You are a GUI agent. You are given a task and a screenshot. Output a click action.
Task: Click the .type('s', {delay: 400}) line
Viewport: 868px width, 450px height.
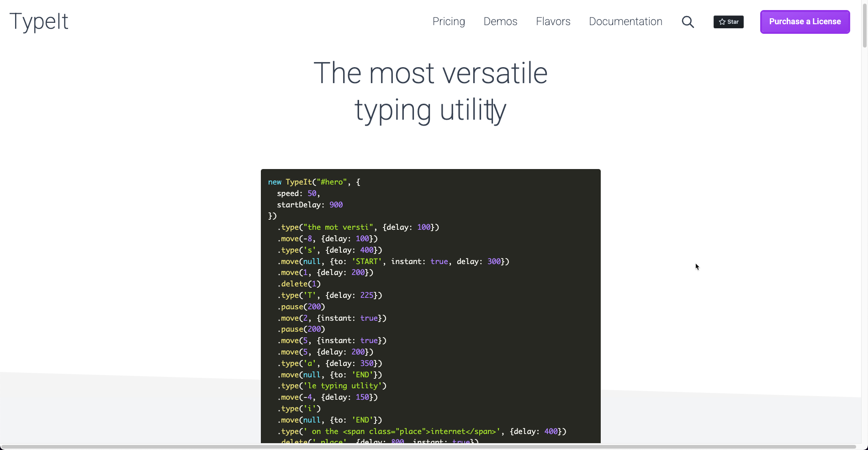click(x=330, y=250)
